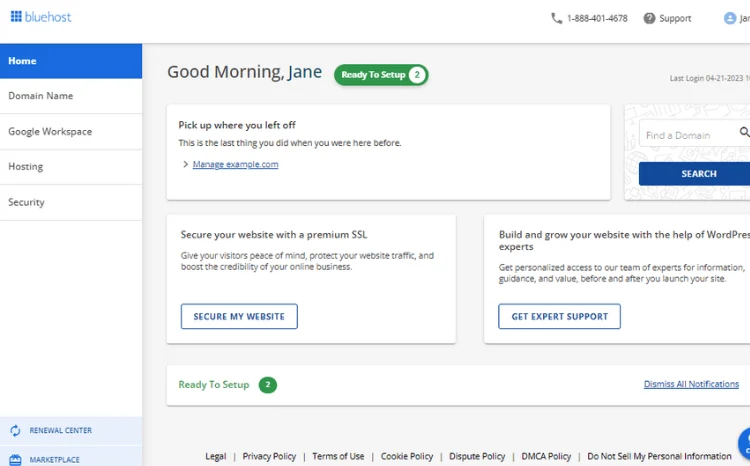
Task: Click the Marketplace store icon
Action: 15,460
